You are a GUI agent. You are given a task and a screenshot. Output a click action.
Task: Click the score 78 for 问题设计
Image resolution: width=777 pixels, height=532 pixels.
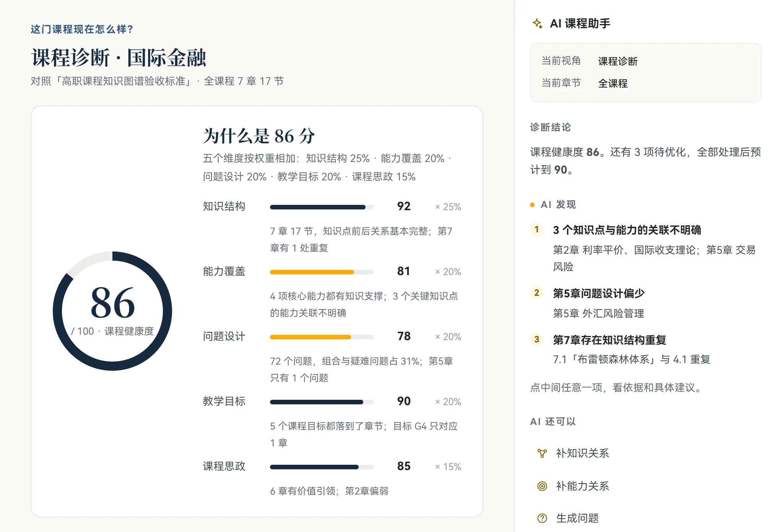pos(404,336)
